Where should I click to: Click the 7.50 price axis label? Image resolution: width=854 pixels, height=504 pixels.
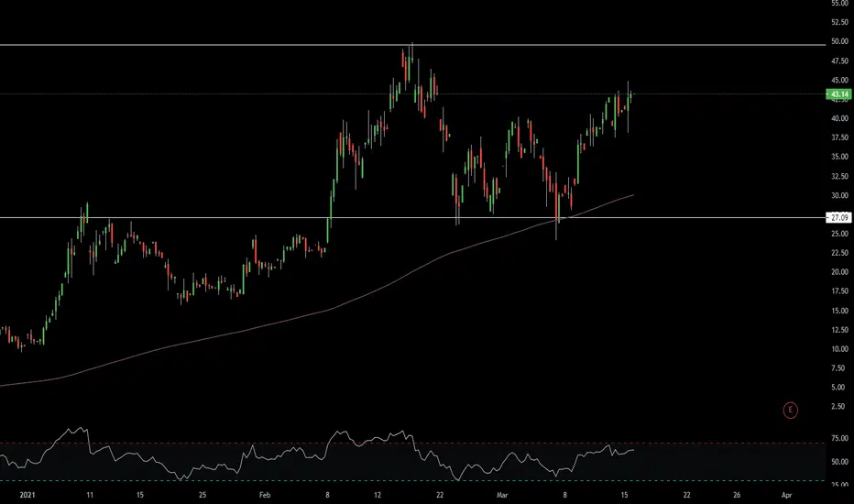839,368
